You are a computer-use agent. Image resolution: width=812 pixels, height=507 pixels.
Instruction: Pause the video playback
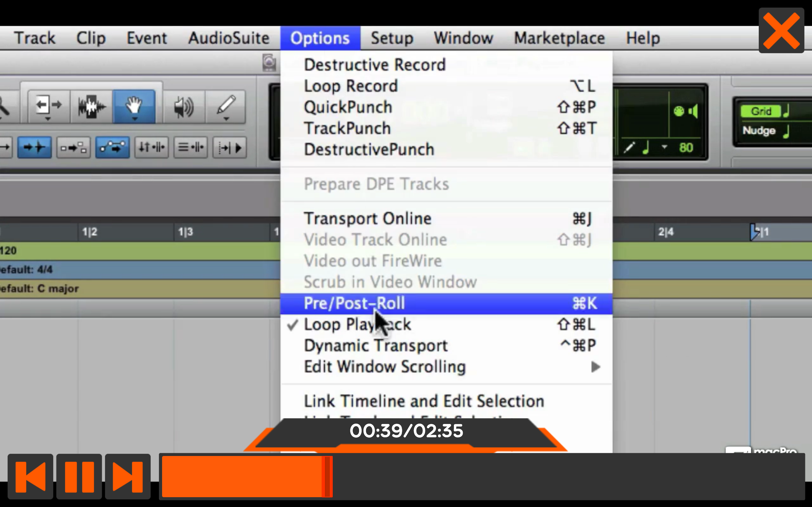79,477
